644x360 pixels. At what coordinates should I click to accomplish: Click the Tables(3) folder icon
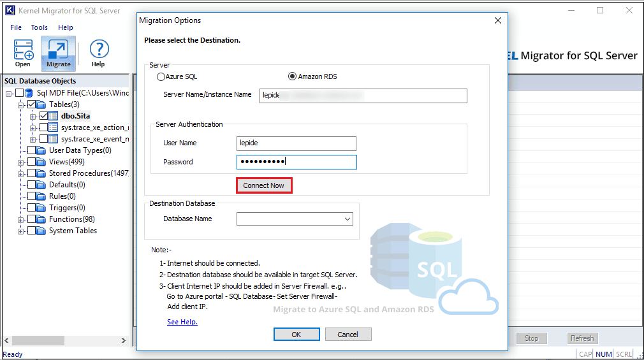coord(41,104)
